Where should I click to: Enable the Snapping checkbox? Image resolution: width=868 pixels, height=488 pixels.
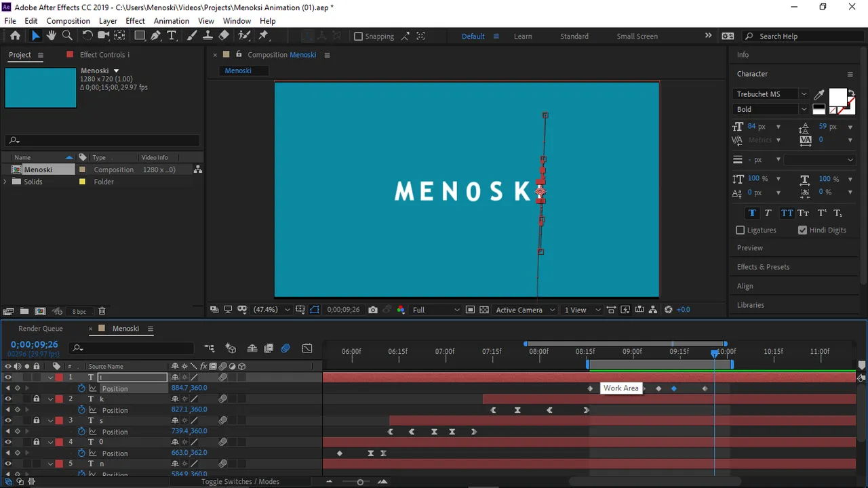pos(359,37)
